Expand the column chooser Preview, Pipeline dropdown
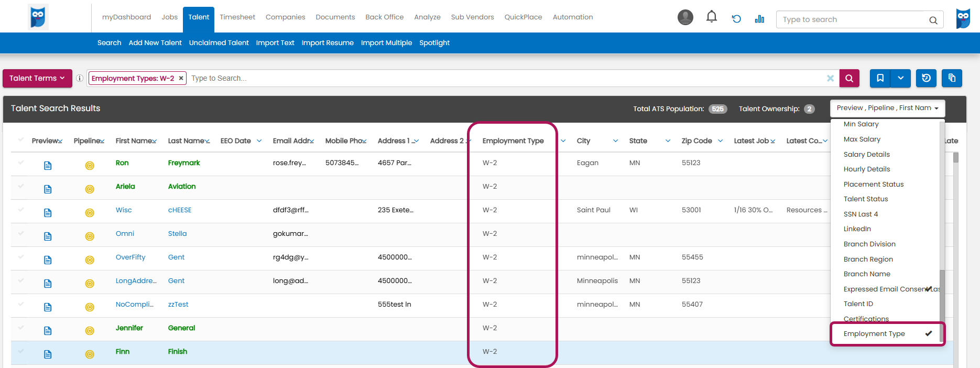This screenshot has height=368, width=980. pos(887,108)
